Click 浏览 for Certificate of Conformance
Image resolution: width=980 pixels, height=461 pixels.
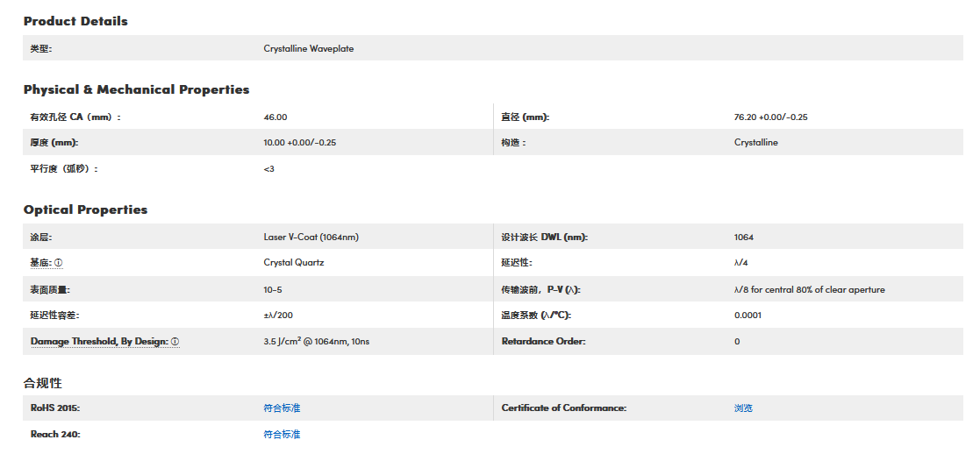[743, 408]
